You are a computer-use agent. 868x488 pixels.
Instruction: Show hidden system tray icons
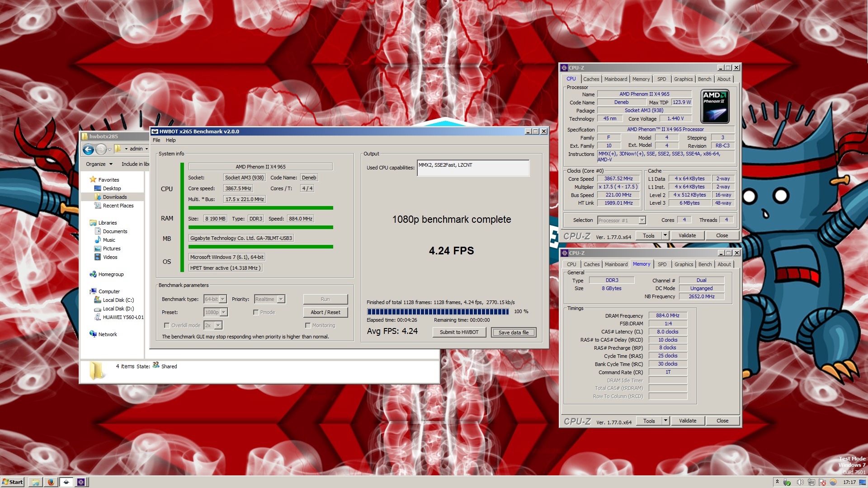[x=777, y=482]
